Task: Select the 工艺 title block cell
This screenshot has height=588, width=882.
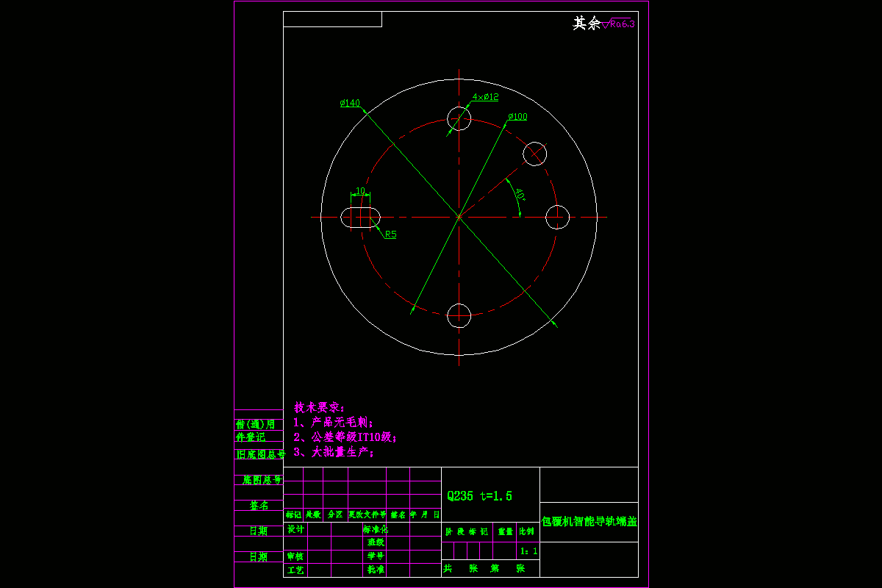Action: tap(295, 570)
